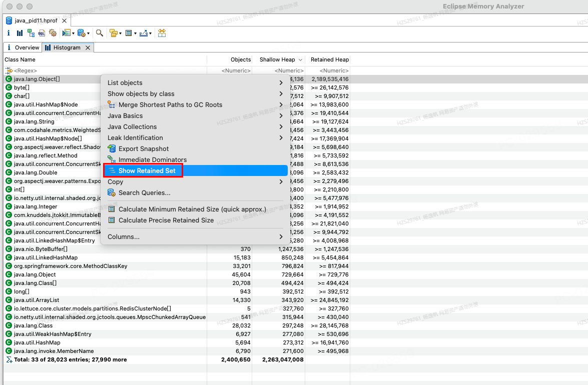588x385 pixels.
Task: Open the Run Expert System Test dropdown arrow
Action: pyautogui.click(x=73, y=33)
